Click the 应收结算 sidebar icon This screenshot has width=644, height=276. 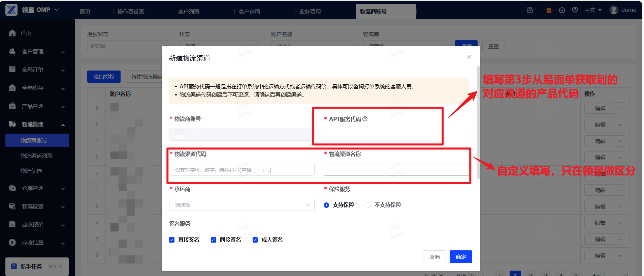click(x=12, y=243)
